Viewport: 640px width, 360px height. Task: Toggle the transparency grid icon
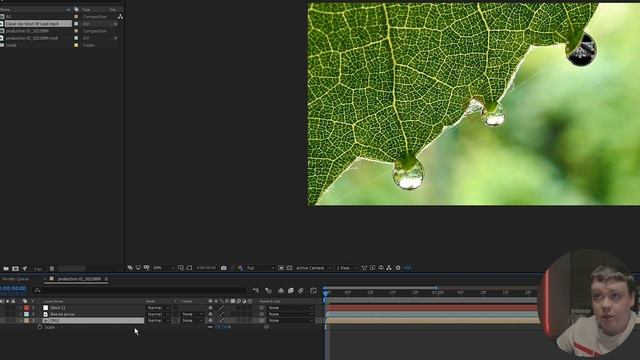(289, 268)
